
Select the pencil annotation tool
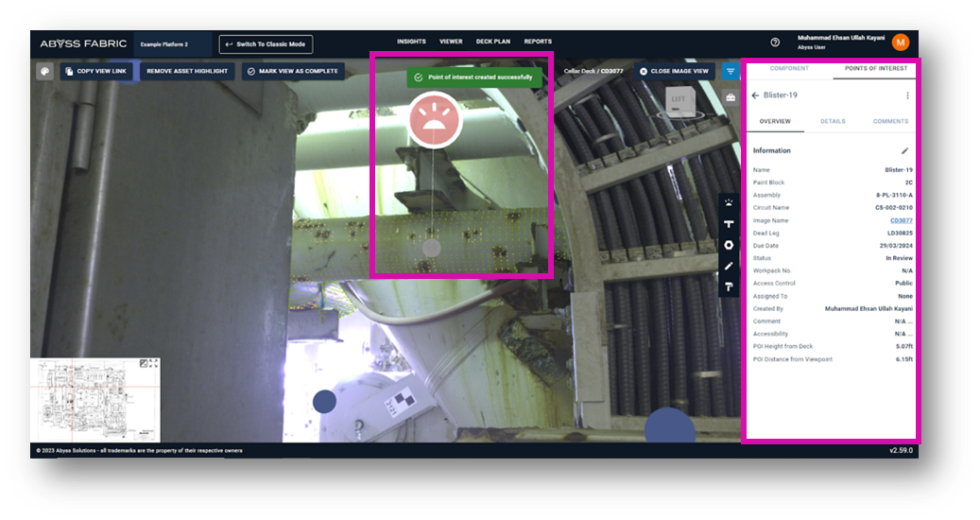pyautogui.click(x=729, y=266)
